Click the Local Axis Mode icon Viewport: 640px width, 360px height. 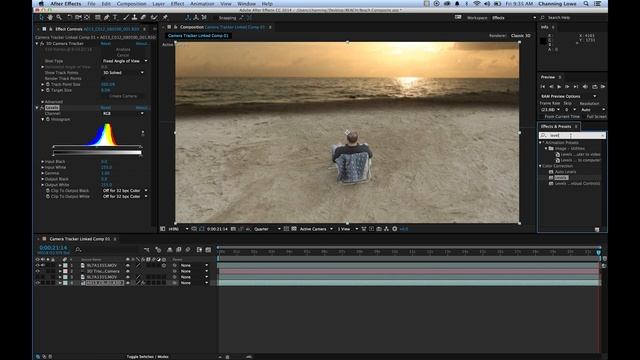[187, 18]
